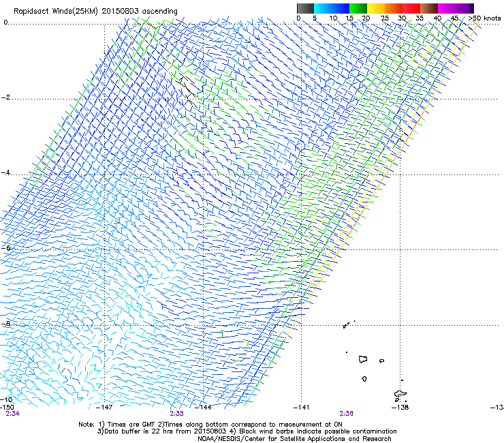The image size is (504, 443).
Task: Click the largest island outline right of -141 longitude
Action: click(363, 359)
